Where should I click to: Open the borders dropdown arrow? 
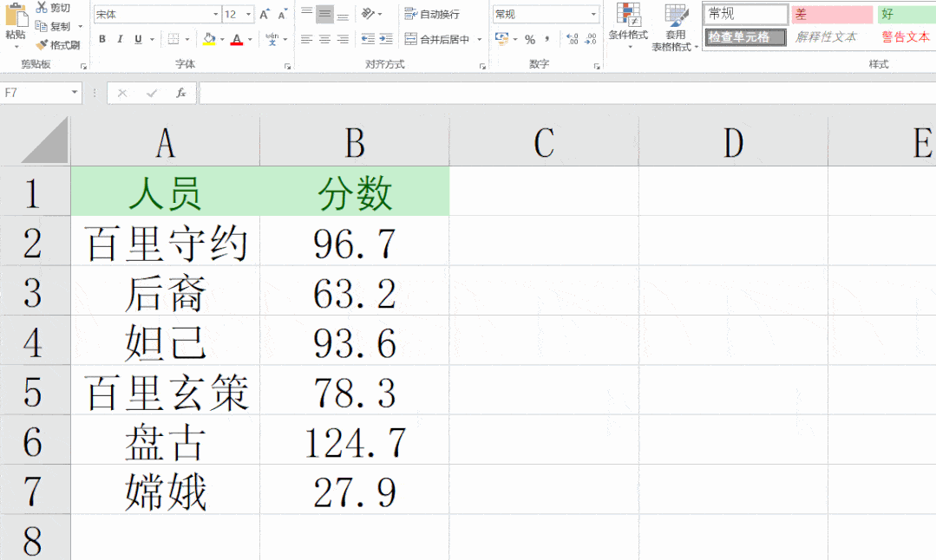tap(187, 39)
